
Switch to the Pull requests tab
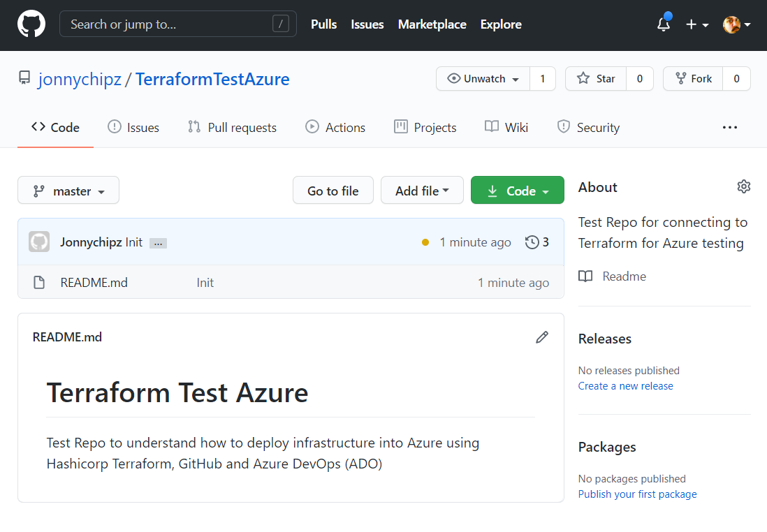pos(232,128)
